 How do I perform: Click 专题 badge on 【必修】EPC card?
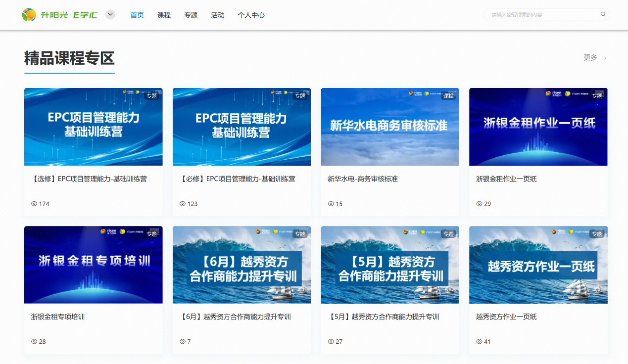300,96
